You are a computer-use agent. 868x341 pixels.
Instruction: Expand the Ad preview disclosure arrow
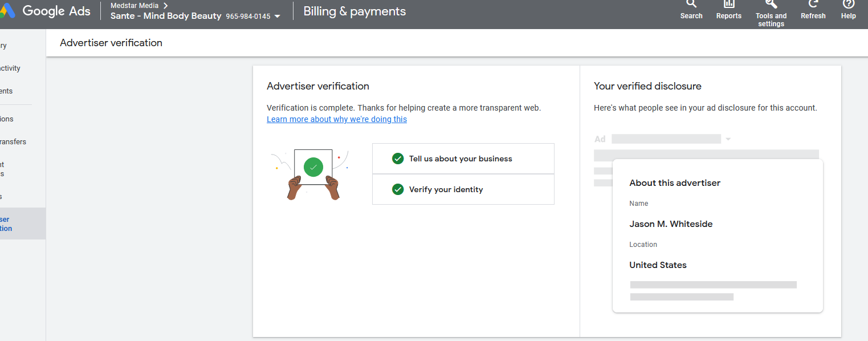(728, 139)
